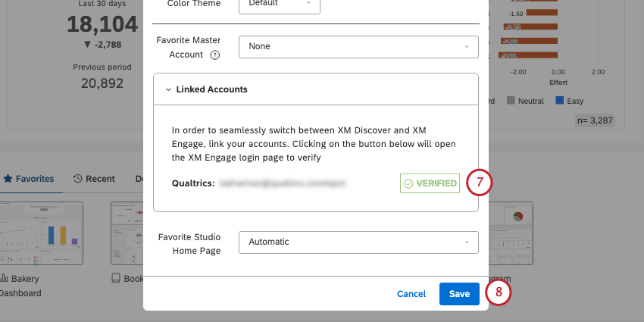Viewport: 644px width, 322px height.
Task: Click the Cancel button
Action: pos(411,294)
